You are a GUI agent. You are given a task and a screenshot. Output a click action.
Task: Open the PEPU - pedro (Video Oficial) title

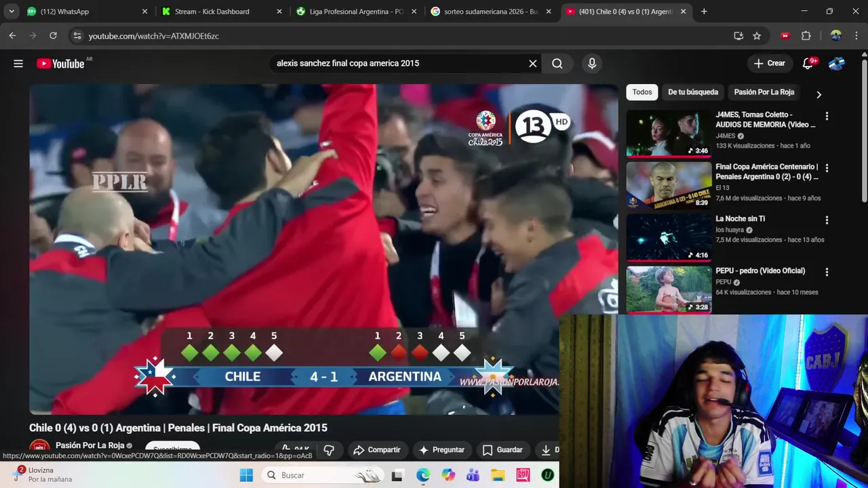[x=760, y=271]
